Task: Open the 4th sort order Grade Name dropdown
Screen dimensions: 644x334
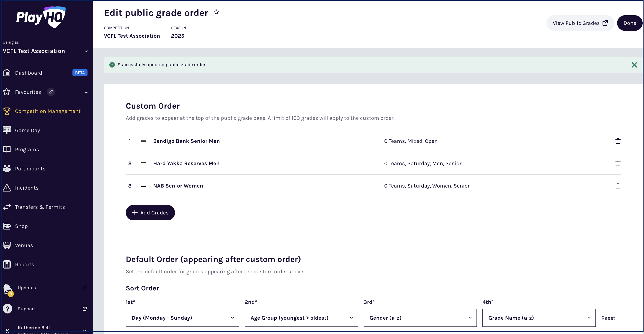Action: [x=539, y=318]
